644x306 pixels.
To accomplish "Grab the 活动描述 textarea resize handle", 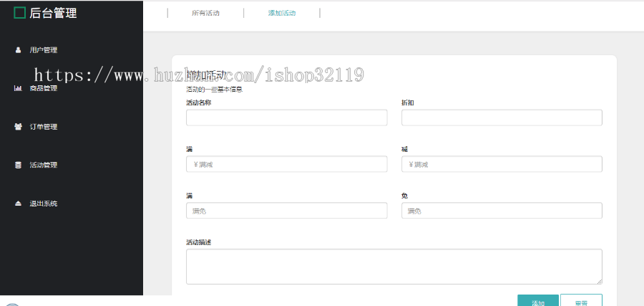I will [x=600, y=282].
